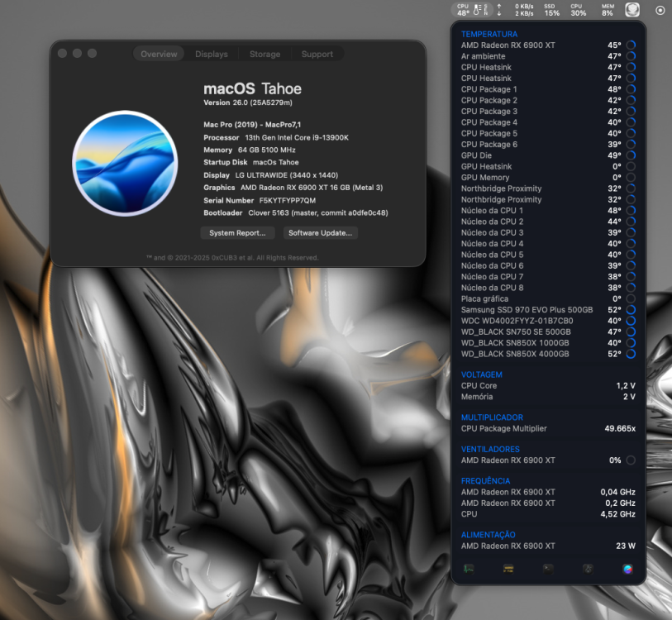Open System Information icon in iStat footer

pyautogui.click(x=588, y=569)
